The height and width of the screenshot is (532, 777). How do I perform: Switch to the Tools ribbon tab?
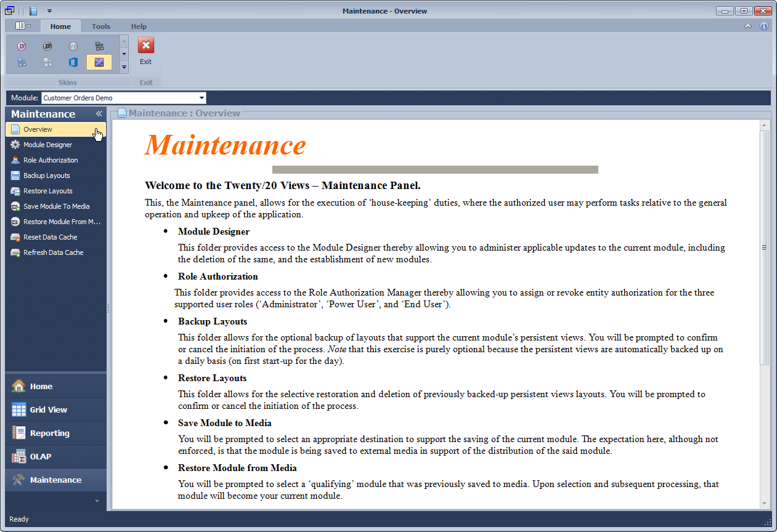[101, 26]
